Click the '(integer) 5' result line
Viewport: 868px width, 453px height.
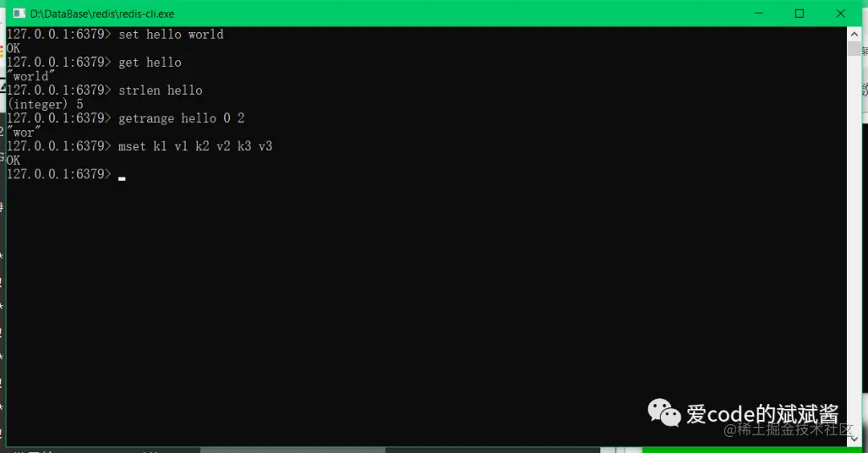(x=45, y=104)
